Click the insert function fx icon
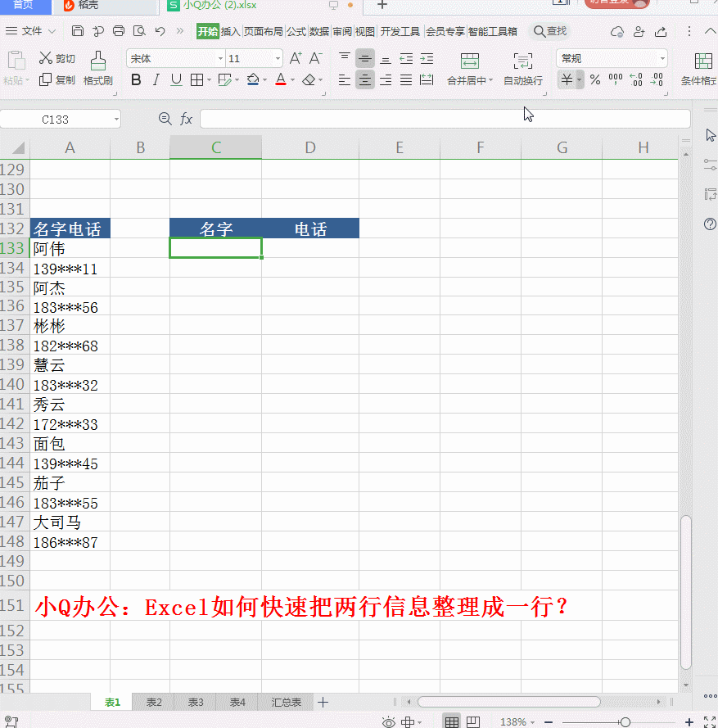Screen dimensions: 718x728 (x=186, y=119)
